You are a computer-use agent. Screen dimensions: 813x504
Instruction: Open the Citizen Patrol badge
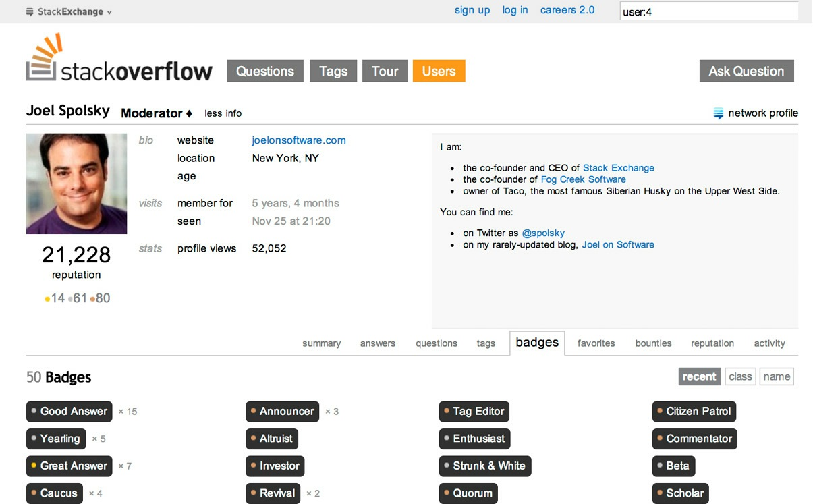[694, 412]
